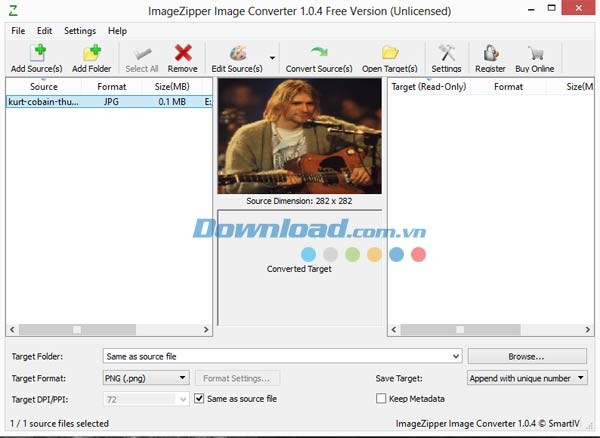Enable the Keep Metadata checkbox
600x438 pixels.
tap(381, 399)
